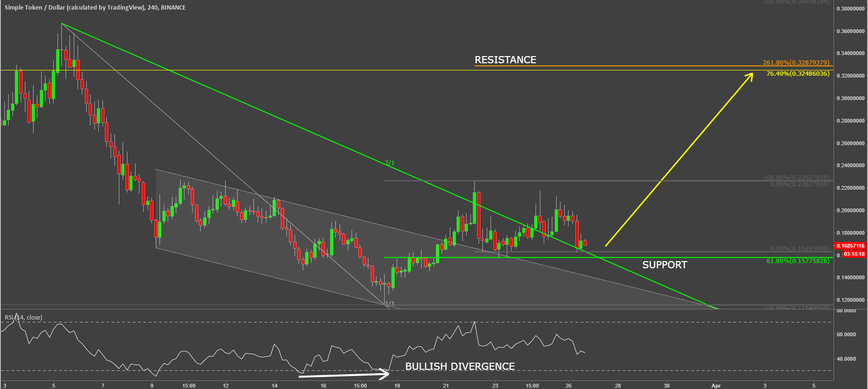This screenshot has height=389, width=868.
Task: Click the 261.80%(0.32879379) Fibonacci label
Action: click(x=796, y=63)
